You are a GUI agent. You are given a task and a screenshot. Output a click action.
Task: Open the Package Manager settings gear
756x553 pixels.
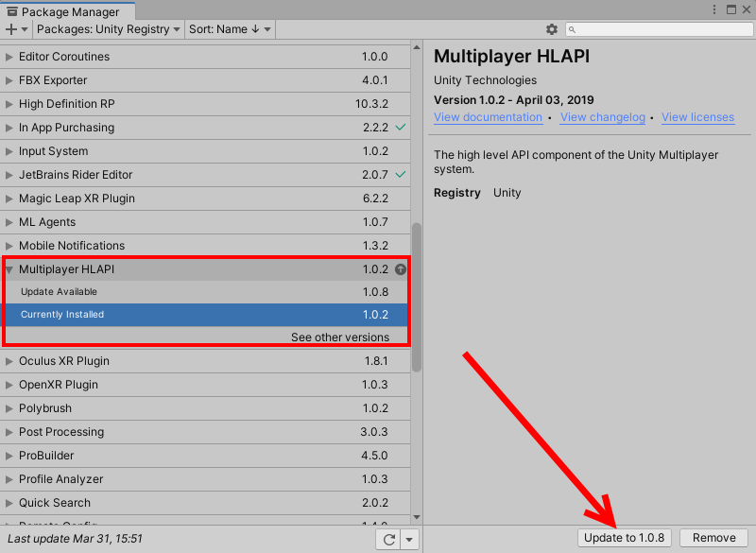pyautogui.click(x=552, y=29)
